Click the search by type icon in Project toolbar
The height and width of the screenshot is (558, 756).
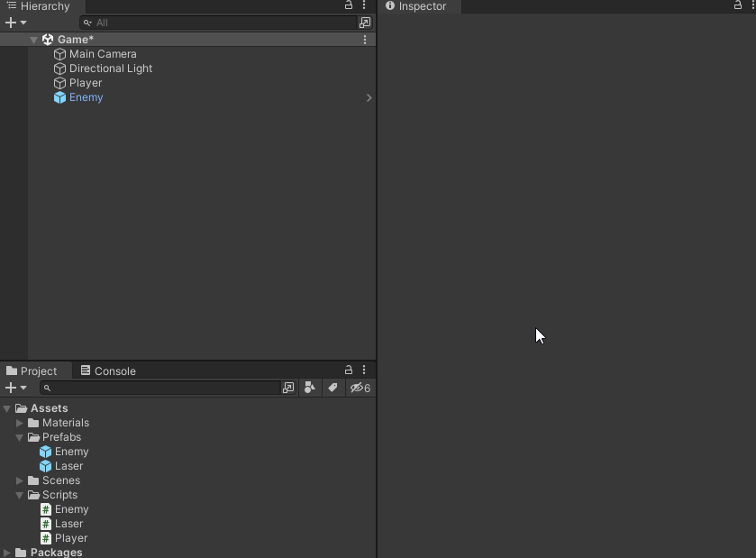click(310, 388)
